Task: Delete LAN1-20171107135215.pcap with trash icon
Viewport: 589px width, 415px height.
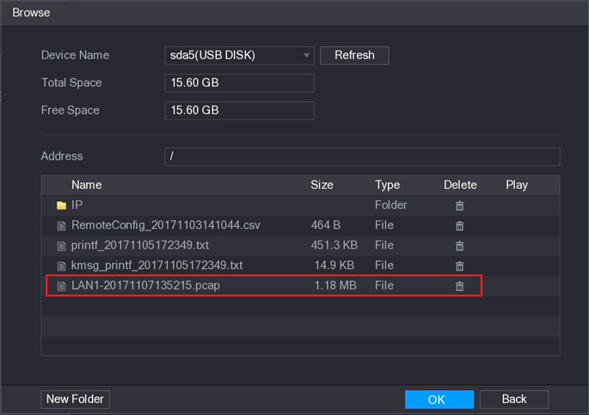Action: [459, 286]
